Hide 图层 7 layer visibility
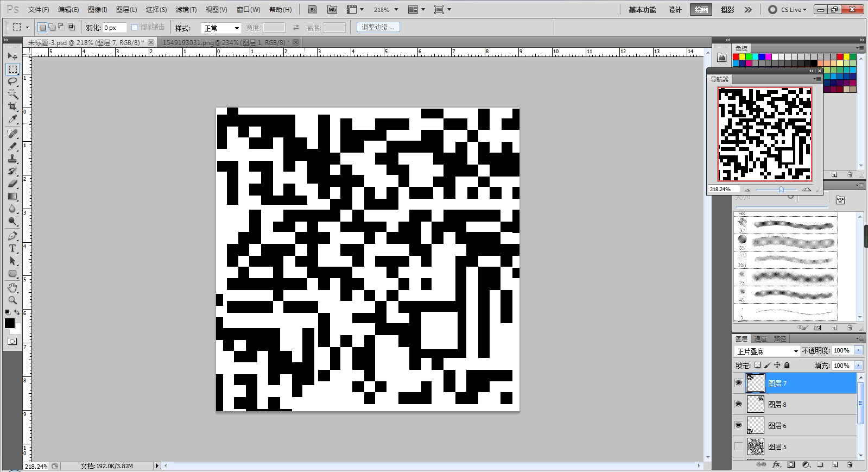The image size is (868, 472). [x=738, y=383]
